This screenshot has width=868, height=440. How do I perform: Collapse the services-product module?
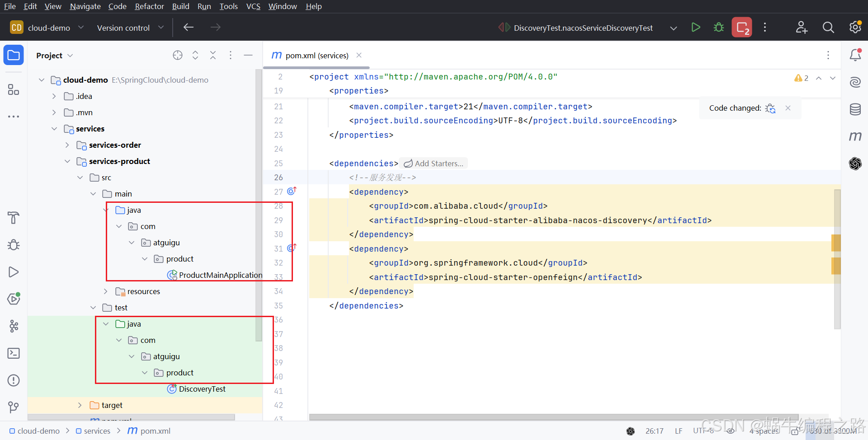[67, 161]
